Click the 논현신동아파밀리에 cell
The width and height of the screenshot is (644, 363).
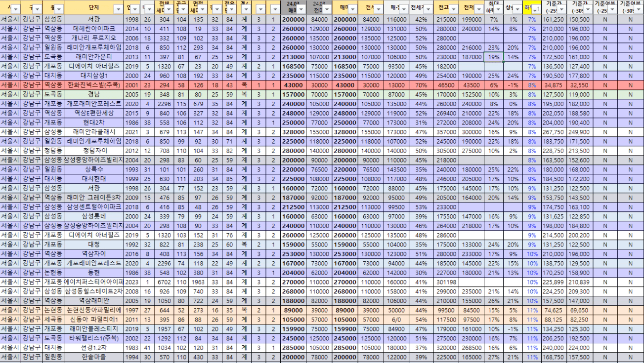pos(93,310)
